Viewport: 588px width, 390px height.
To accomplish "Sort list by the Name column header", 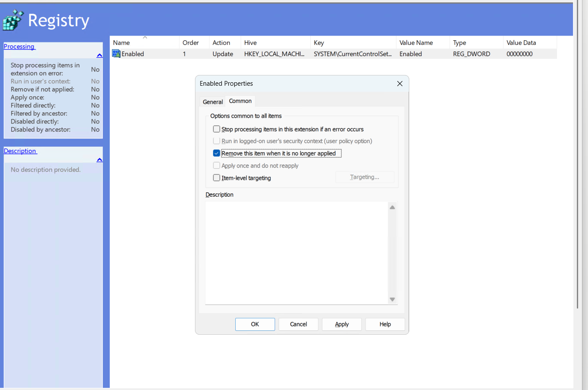I will [144, 42].
